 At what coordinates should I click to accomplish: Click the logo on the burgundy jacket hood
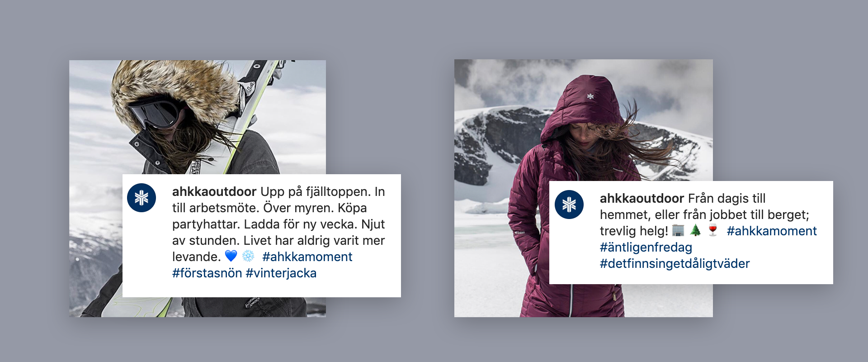point(590,96)
